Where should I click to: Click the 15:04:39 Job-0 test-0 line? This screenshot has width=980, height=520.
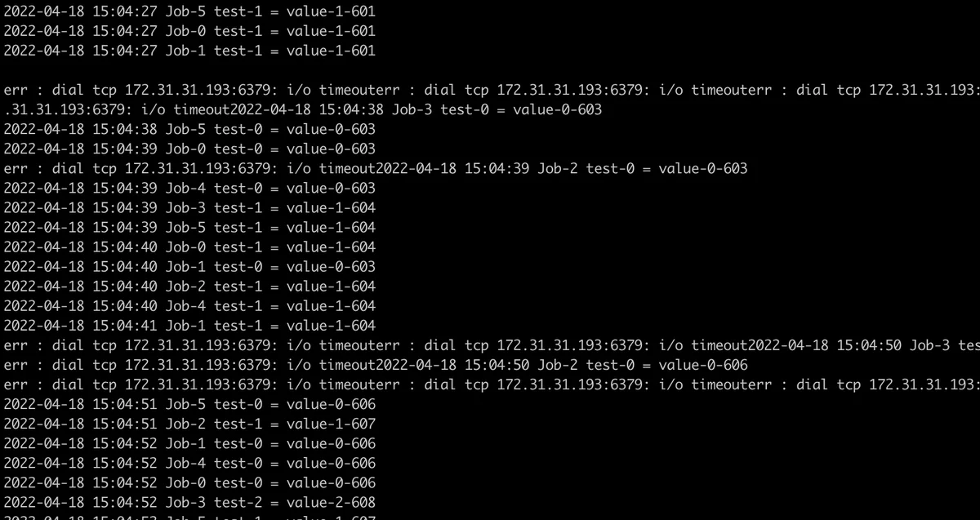pyautogui.click(x=189, y=149)
